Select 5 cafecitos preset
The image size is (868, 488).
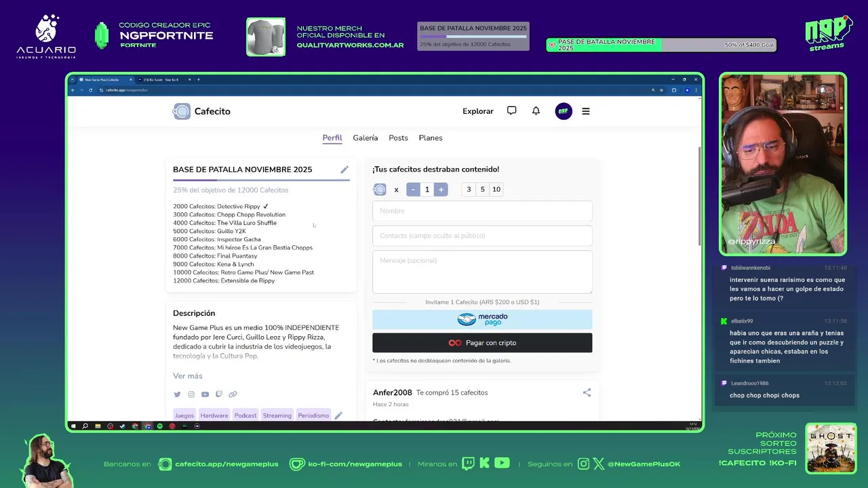(x=482, y=190)
